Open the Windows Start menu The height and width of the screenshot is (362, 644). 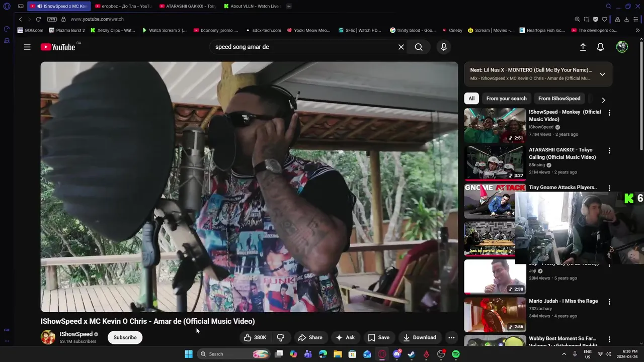(188, 354)
